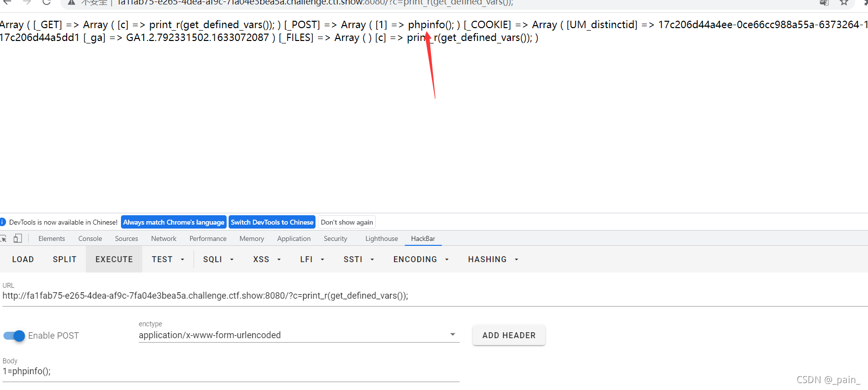Click the phpinfo(); text in page output
Screen dimensions: 868x390
[x=431, y=25]
